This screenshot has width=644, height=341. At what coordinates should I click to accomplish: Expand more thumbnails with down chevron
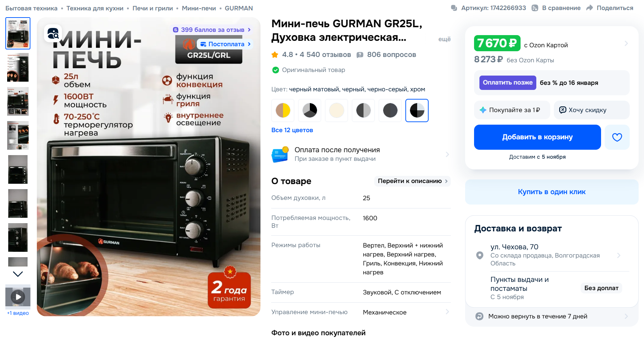(x=18, y=274)
